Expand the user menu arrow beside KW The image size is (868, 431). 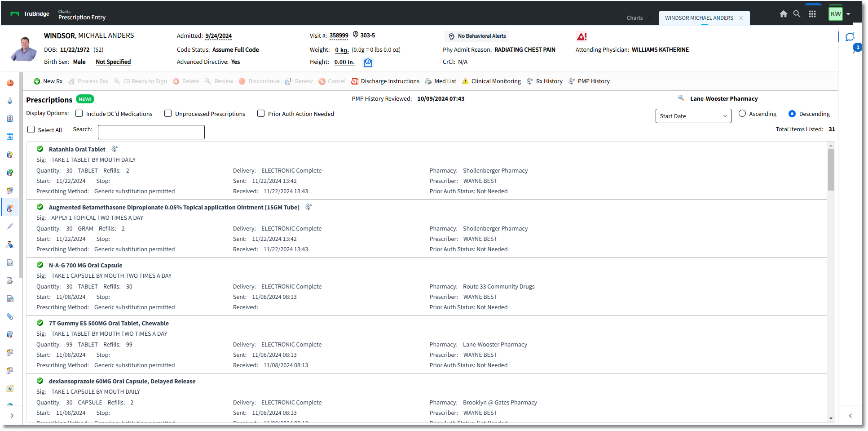pyautogui.click(x=848, y=14)
